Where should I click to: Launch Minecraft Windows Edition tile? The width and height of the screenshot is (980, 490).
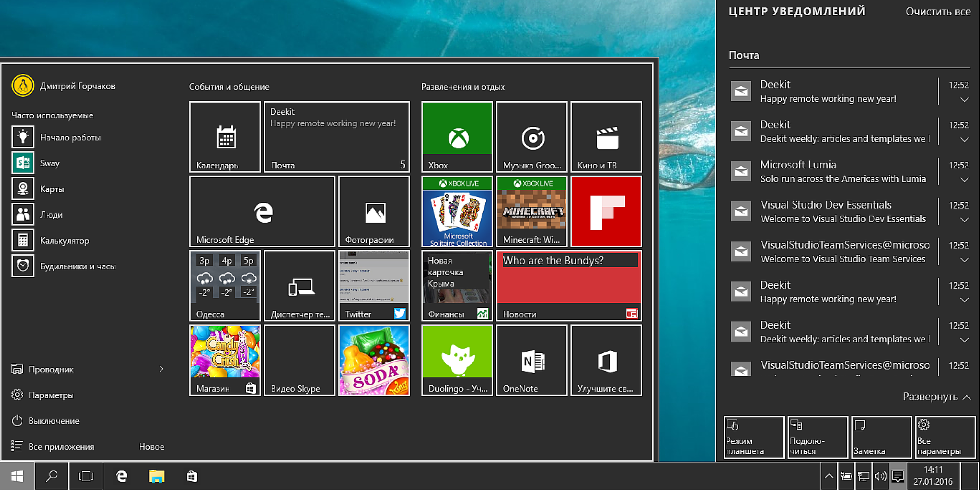point(532,210)
